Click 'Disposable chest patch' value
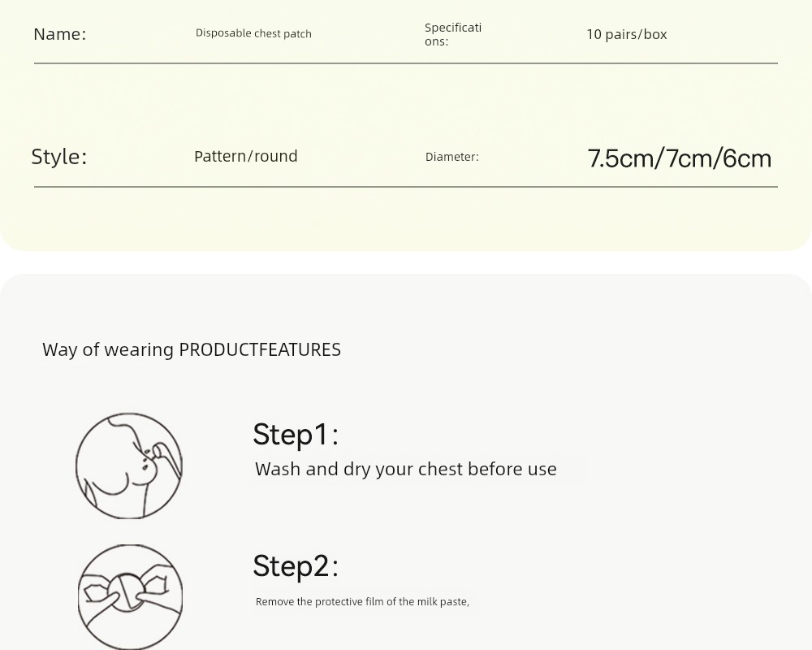 (253, 33)
